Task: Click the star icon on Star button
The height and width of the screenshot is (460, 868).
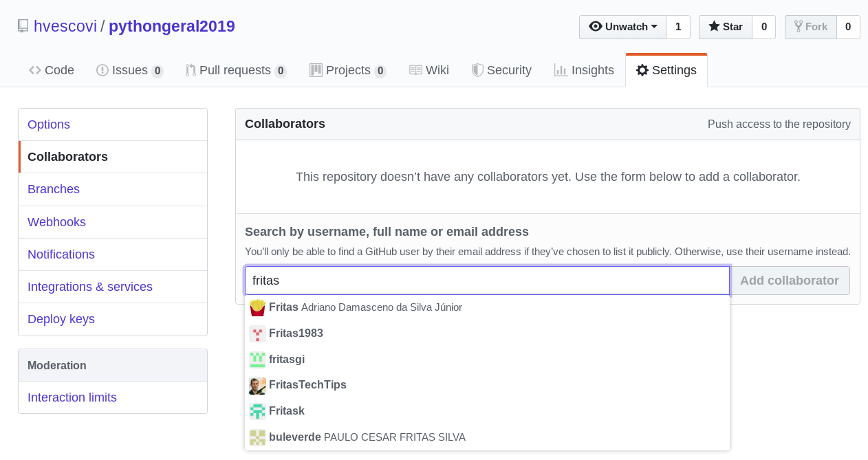Action: coord(714,27)
